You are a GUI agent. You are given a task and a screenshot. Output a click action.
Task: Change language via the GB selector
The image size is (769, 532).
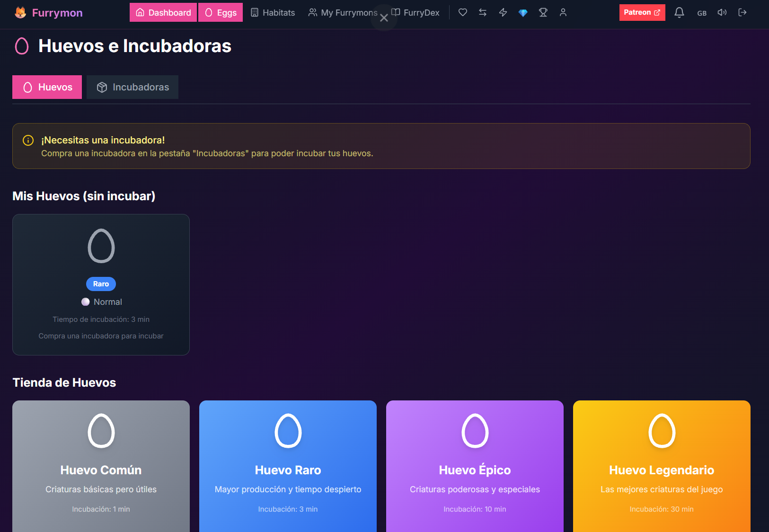(702, 13)
